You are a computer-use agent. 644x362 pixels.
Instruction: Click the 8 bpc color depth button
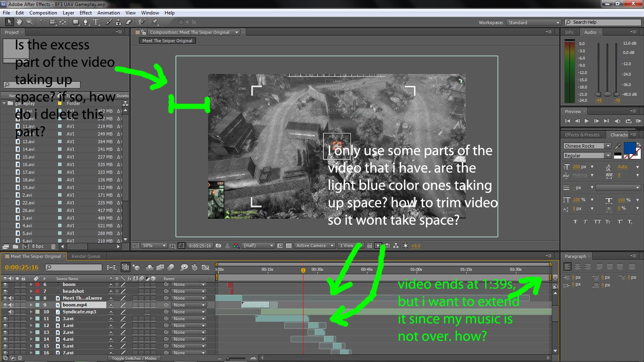[x=38, y=246]
